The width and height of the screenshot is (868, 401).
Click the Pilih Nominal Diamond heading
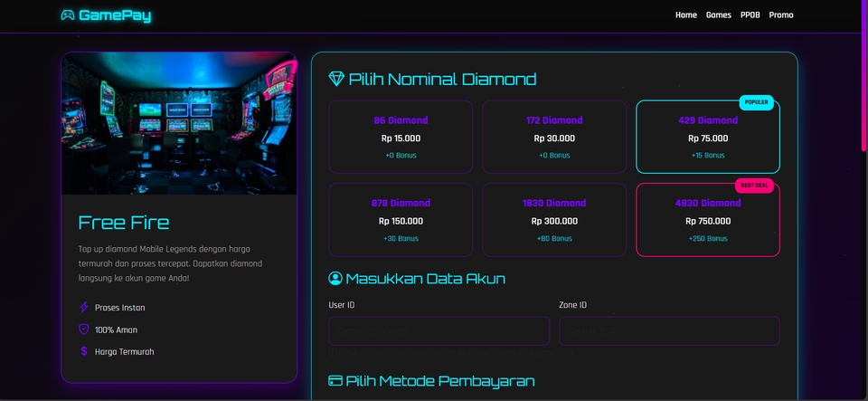(x=442, y=79)
